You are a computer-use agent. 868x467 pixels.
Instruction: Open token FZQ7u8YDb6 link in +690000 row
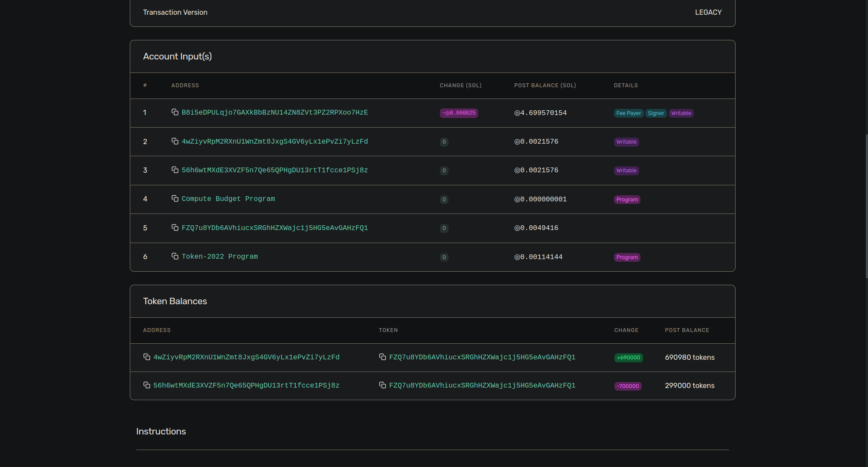click(x=482, y=357)
